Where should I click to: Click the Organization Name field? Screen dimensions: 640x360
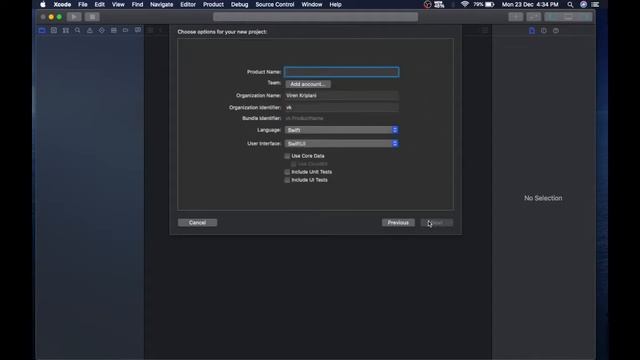pos(342,96)
